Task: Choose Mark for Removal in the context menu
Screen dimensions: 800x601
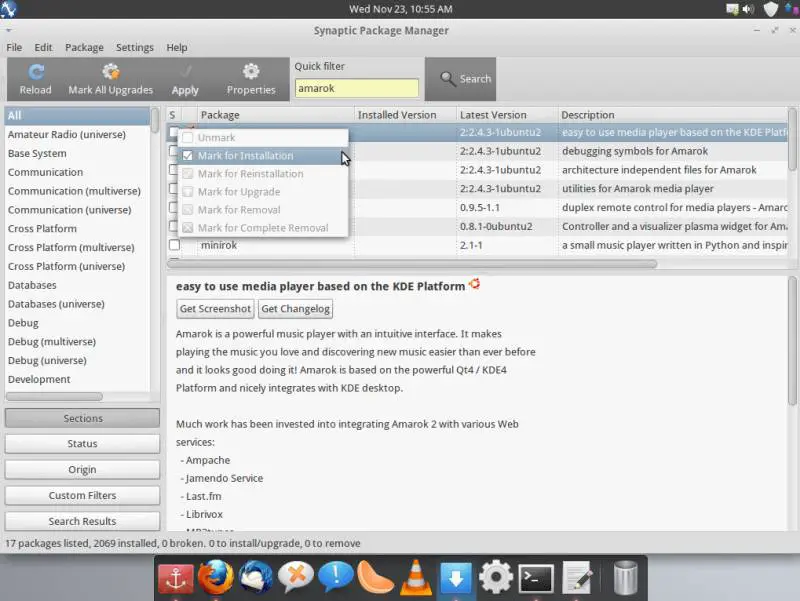Action: (x=263, y=210)
